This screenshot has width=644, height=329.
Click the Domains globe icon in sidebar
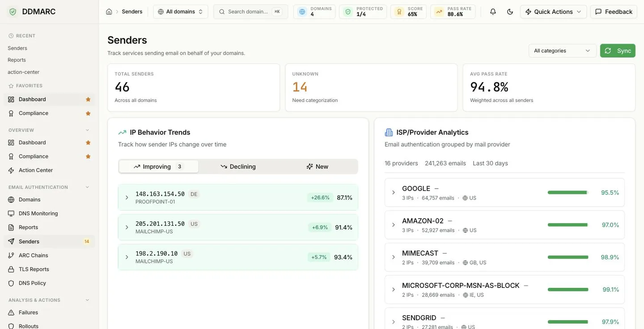coord(11,200)
